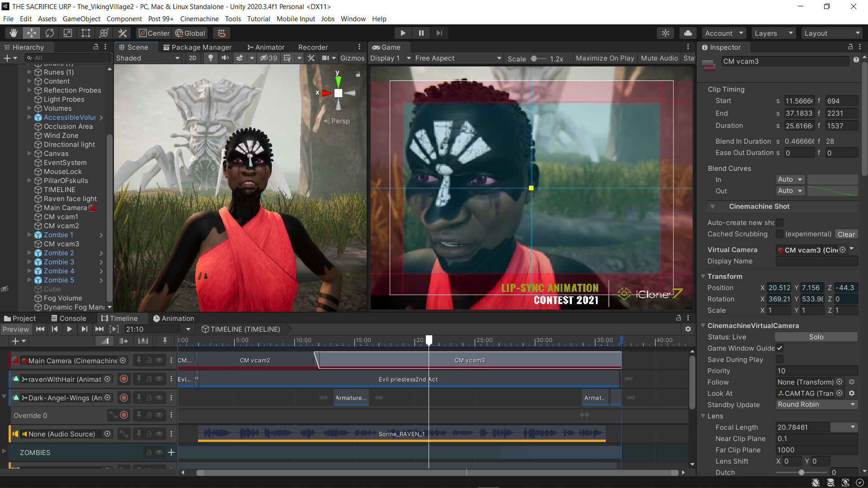Go to next timeline frame

coord(84,329)
